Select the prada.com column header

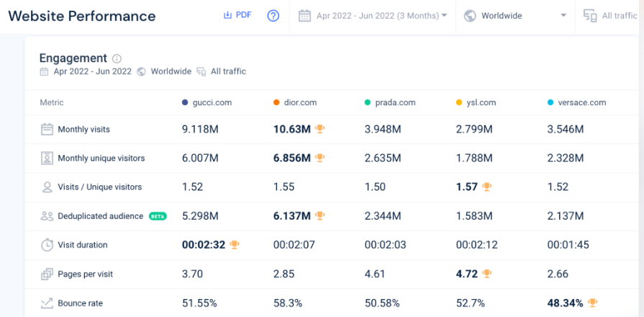pos(395,103)
